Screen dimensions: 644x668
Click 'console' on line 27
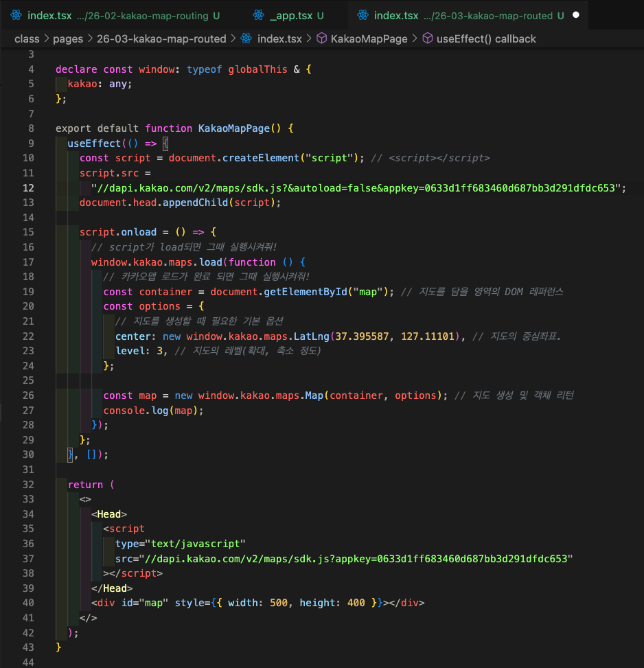pos(124,411)
